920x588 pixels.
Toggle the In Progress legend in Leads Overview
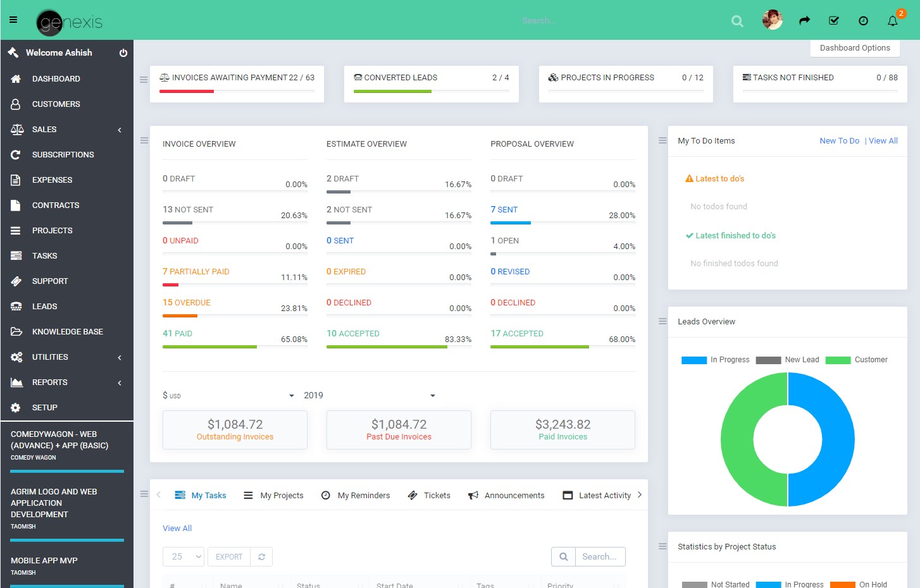[x=715, y=360]
